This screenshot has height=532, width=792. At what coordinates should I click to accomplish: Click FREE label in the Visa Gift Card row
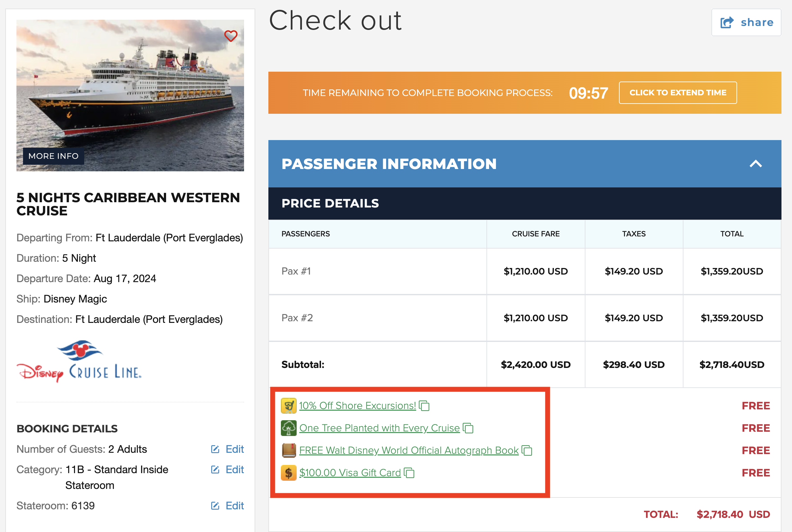coord(756,472)
